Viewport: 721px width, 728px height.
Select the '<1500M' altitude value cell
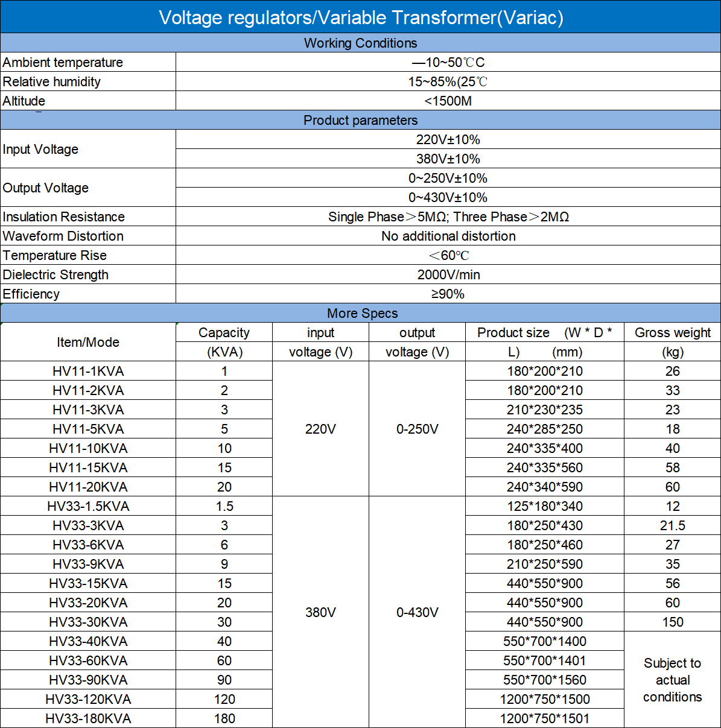pyautogui.click(x=448, y=101)
